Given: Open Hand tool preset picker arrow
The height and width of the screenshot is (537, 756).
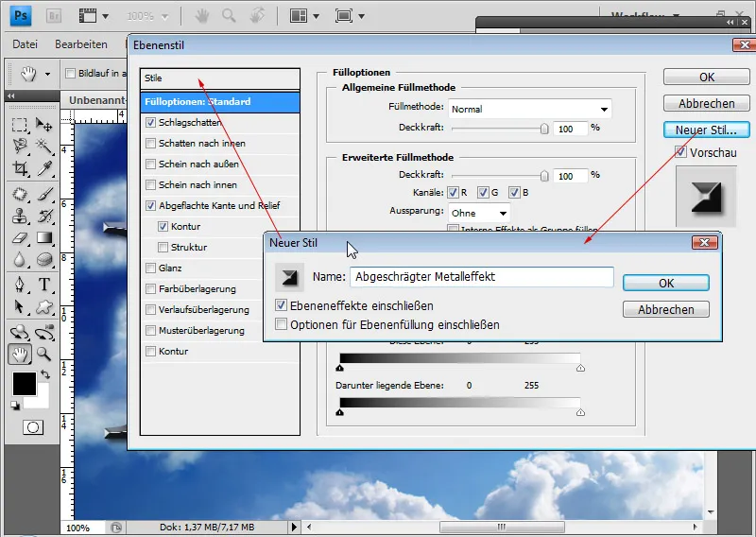Looking at the screenshot, I should (47, 75).
